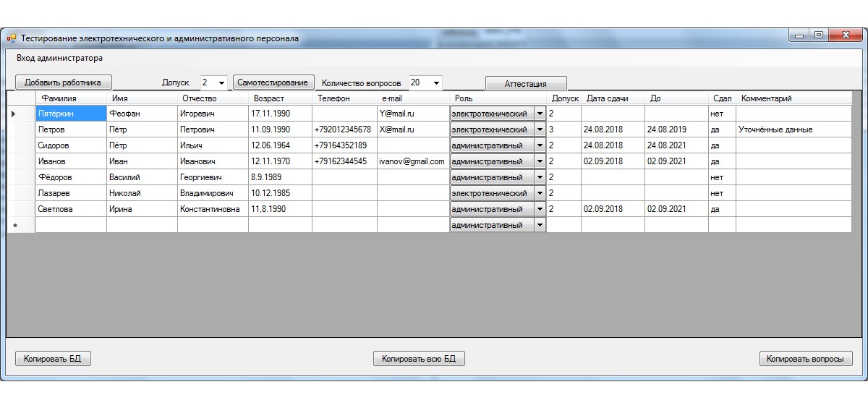
Task: Click the phone cell +79164352189
Action: [344, 145]
